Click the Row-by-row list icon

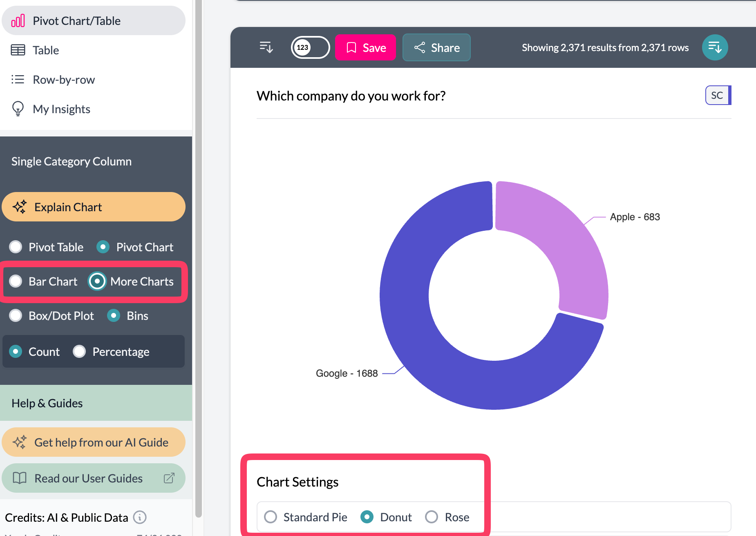coord(18,79)
